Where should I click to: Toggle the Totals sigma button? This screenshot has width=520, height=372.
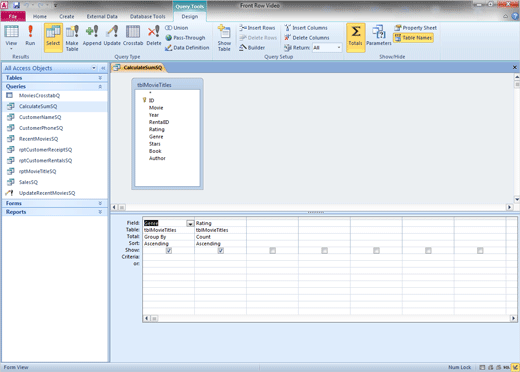click(x=355, y=37)
